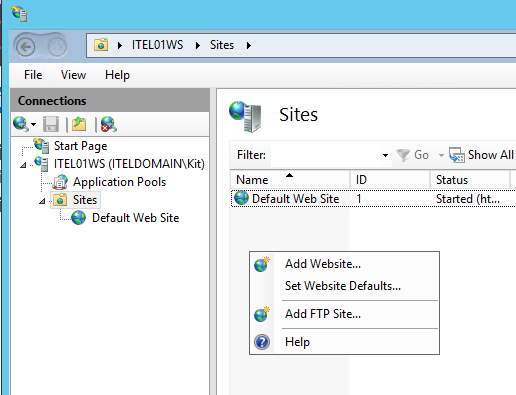Screen dimensions: 516x395
Task: Open the arrow between ITEL01WS and Sites
Action: point(198,45)
